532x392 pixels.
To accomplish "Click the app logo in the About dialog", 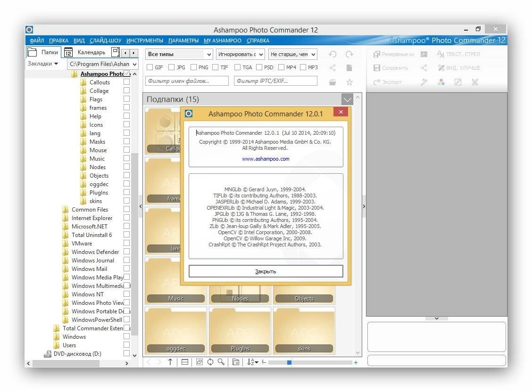I will 189,114.
